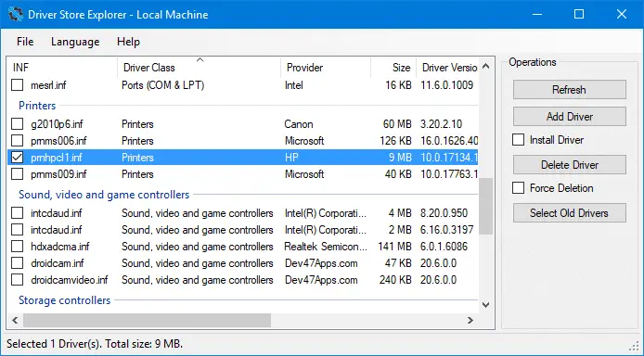Check the droidcam.inf driver checkbox
Image resolution: width=644 pixels, height=356 pixels.
click(x=18, y=263)
